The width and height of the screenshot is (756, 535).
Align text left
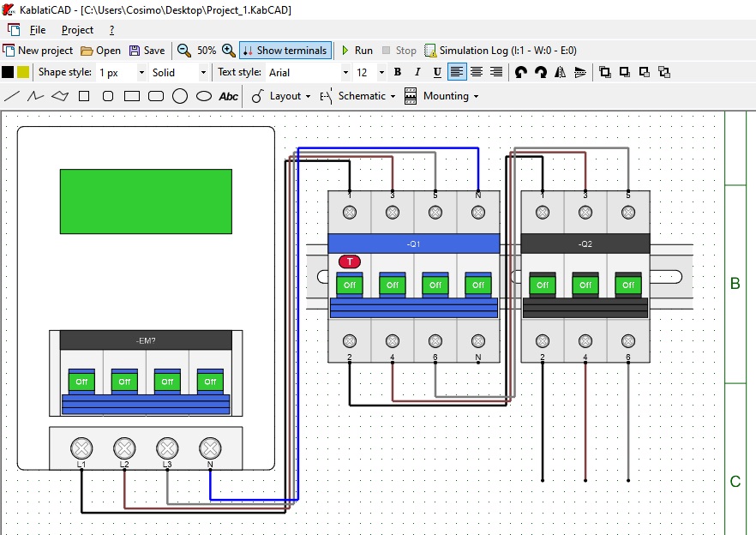point(457,72)
